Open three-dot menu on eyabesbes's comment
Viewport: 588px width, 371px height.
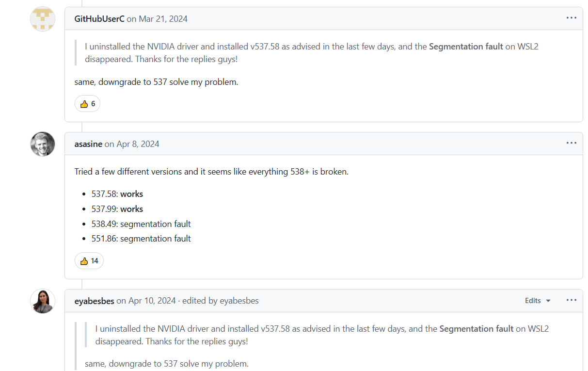(x=571, y=300)
